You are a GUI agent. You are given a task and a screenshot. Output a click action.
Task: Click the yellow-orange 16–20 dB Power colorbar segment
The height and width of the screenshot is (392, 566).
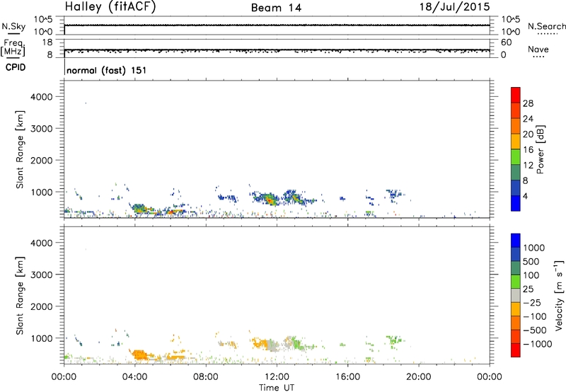coord(516,142)
